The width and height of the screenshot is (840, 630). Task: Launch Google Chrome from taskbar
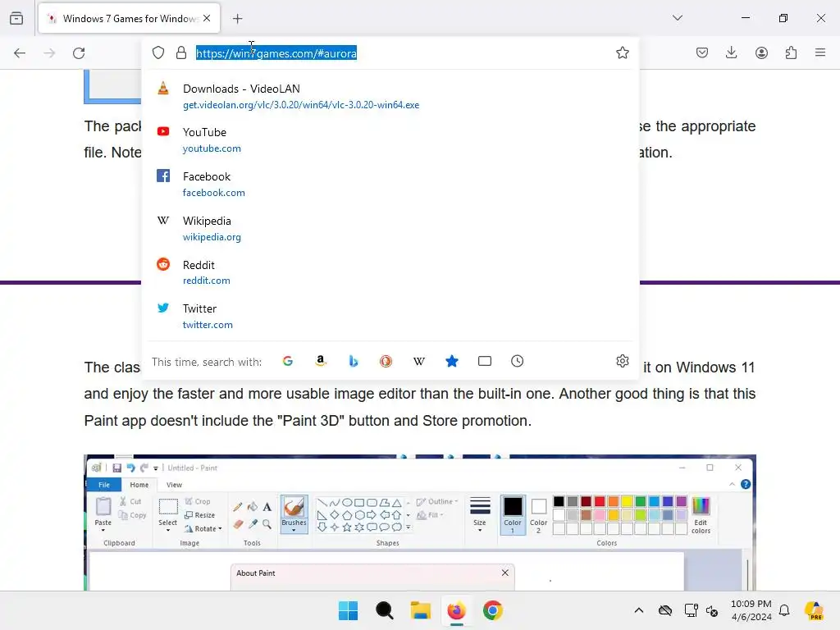tap(493, 610)
